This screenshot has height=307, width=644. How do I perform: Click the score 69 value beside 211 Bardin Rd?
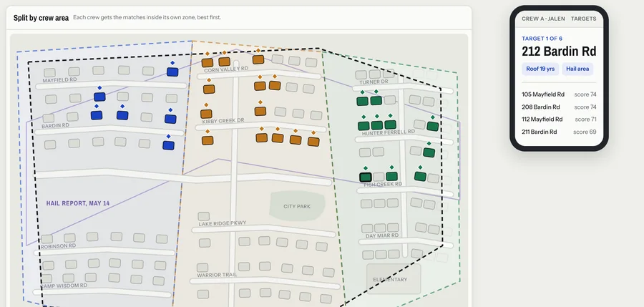pyautogui.click(x=585, y=132)
